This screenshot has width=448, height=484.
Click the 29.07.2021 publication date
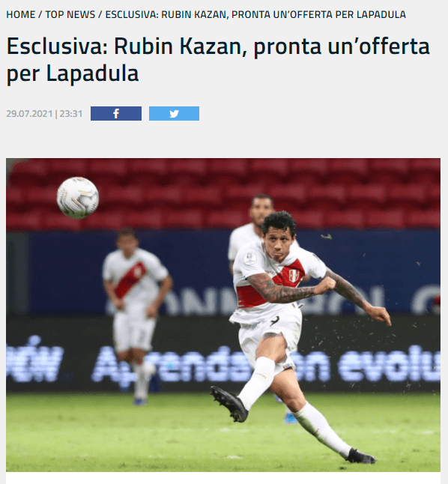point(29,114)
